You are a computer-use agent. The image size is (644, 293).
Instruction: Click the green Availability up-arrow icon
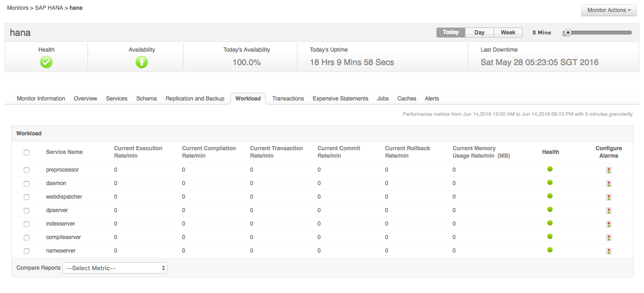[x=142, y=62]
